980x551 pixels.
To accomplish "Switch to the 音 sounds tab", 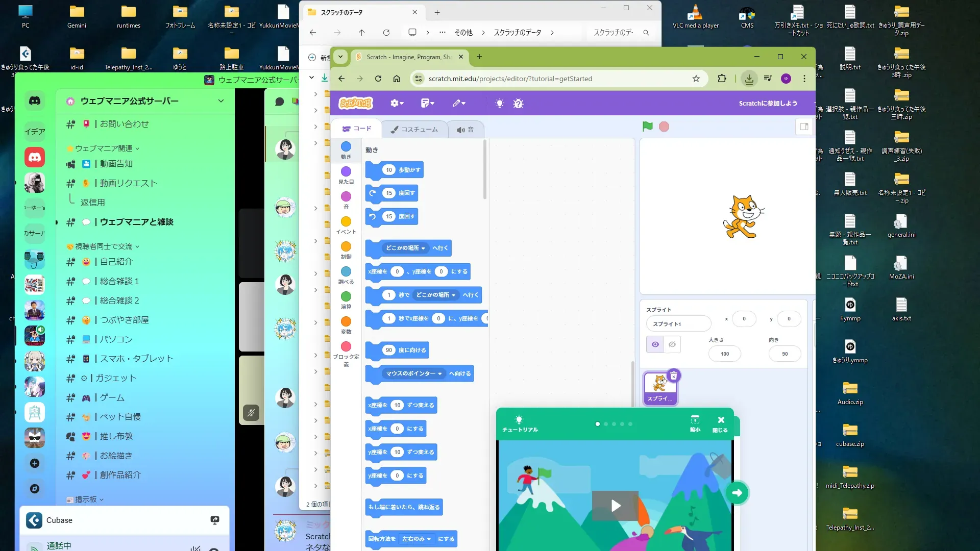I will pyautogui.click(x=465, y=130).
